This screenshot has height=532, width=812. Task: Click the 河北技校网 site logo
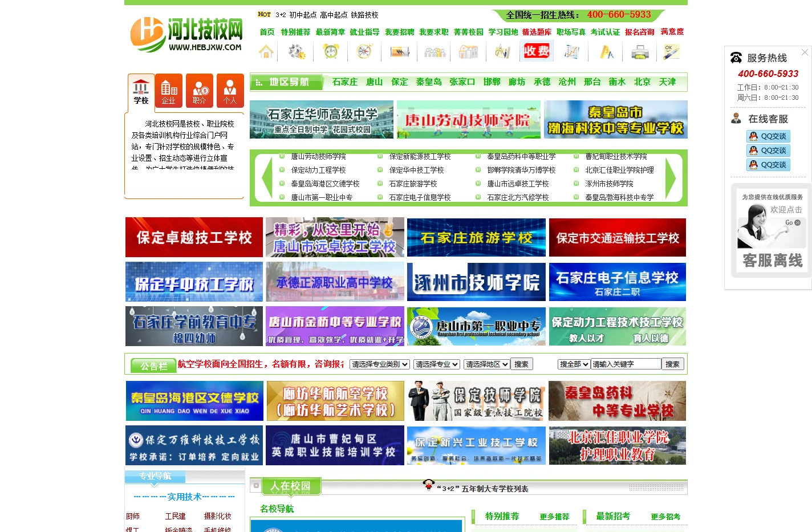tap(186, 35)
